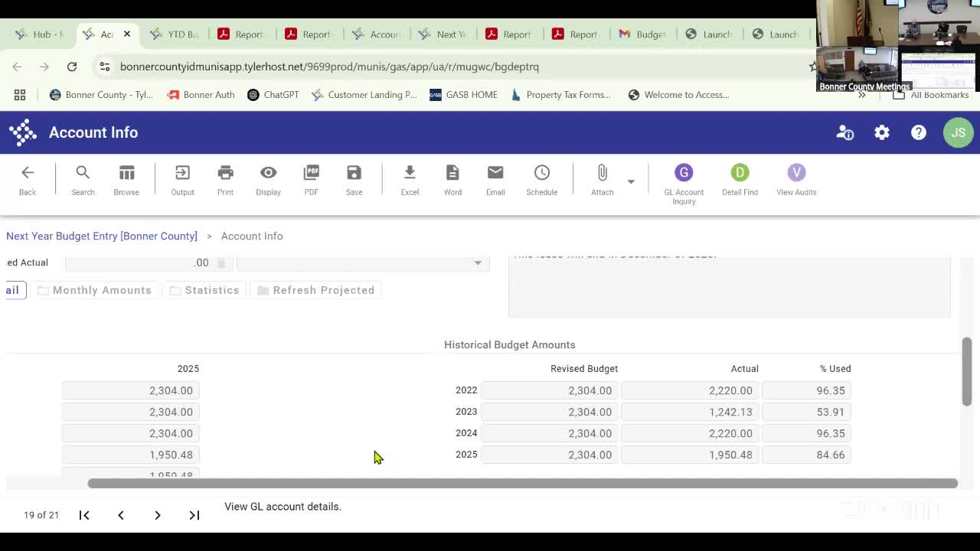This screenshot has height=551, width=980.
Task: Click the user info icon beside settings gear
Action: pyautogui.click(x=845, y=132)
